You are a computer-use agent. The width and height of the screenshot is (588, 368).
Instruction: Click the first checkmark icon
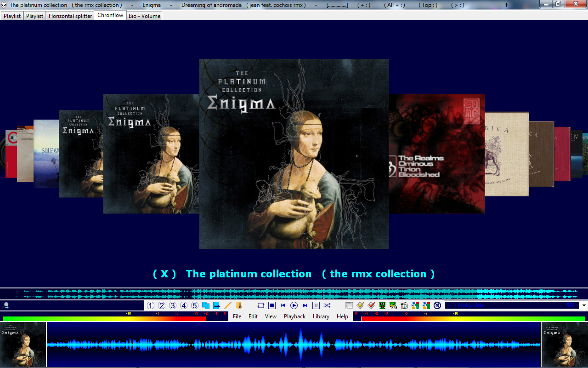click(x=360, y=305)
